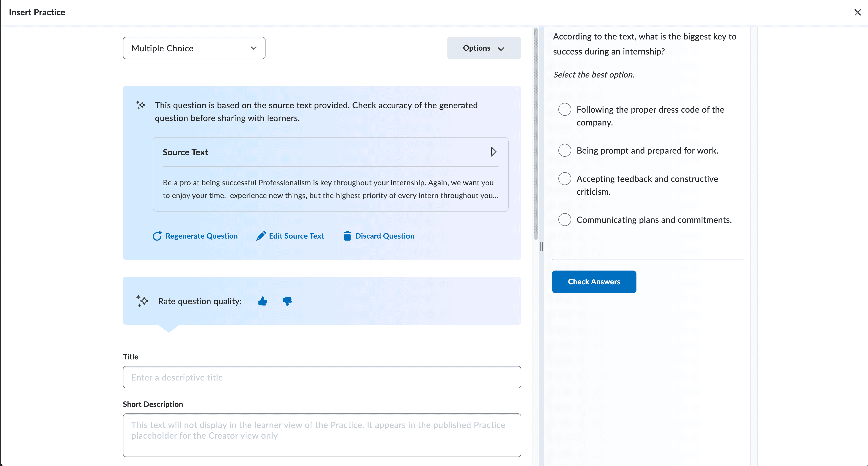Click the pencil icon beside Edit Source Text
868x466 pixels.
(260, 236)
